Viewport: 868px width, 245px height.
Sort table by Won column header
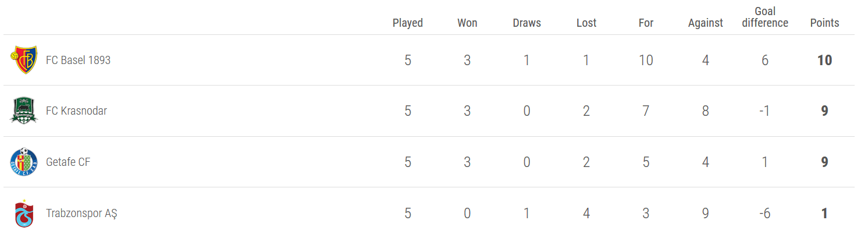[x=467, y=23]
